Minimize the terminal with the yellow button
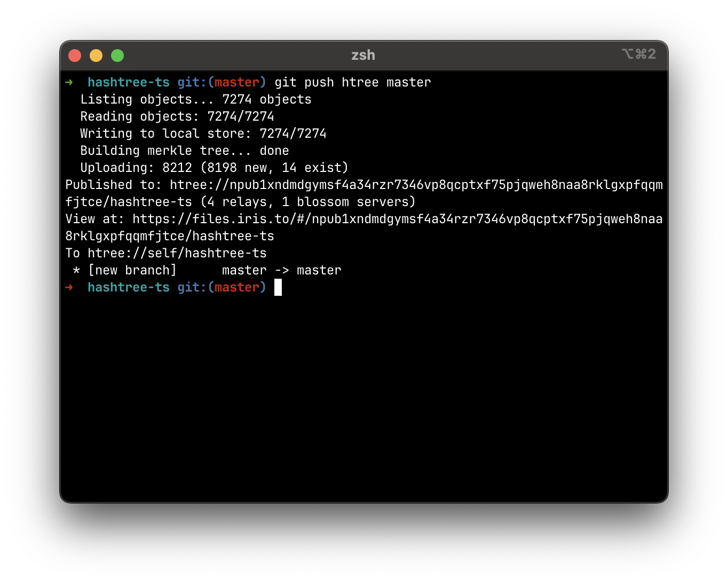The height and width of the screenshot is (582, 728). 96,56
